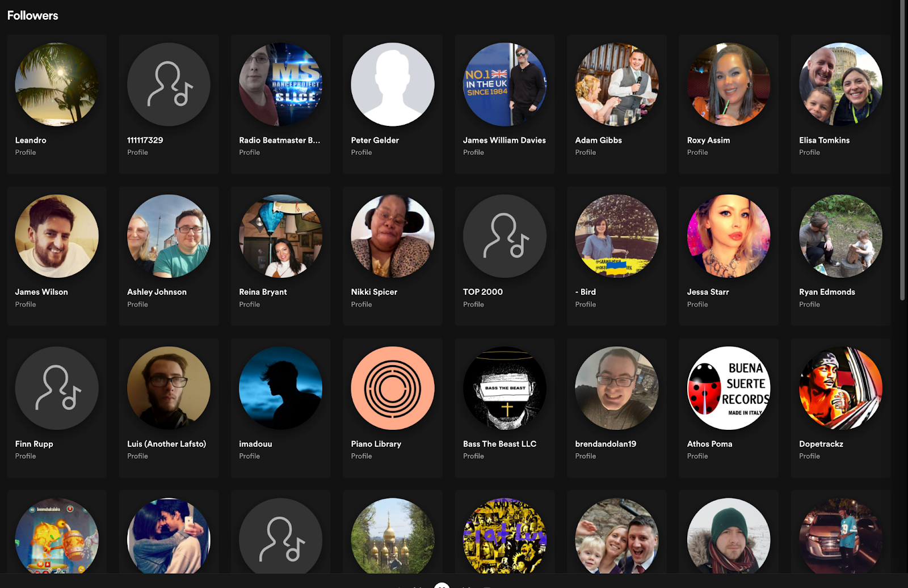This screenshot has height=588, width=908.
Task: Open Radio Beatmaster B... name link
Action: [x=280, y=140]
